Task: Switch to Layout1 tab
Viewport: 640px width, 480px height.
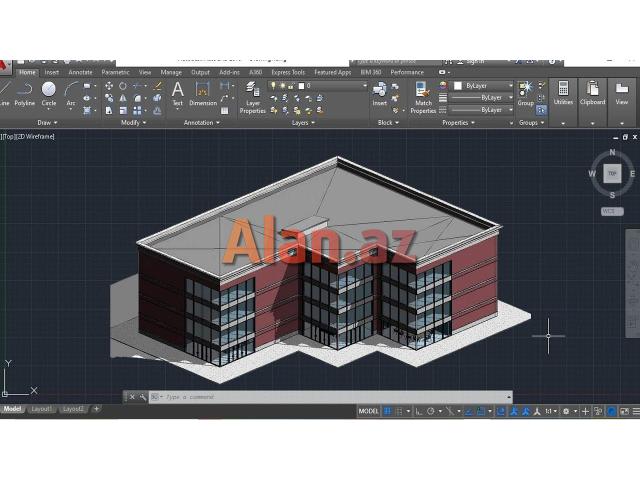Action: point(41,409)
